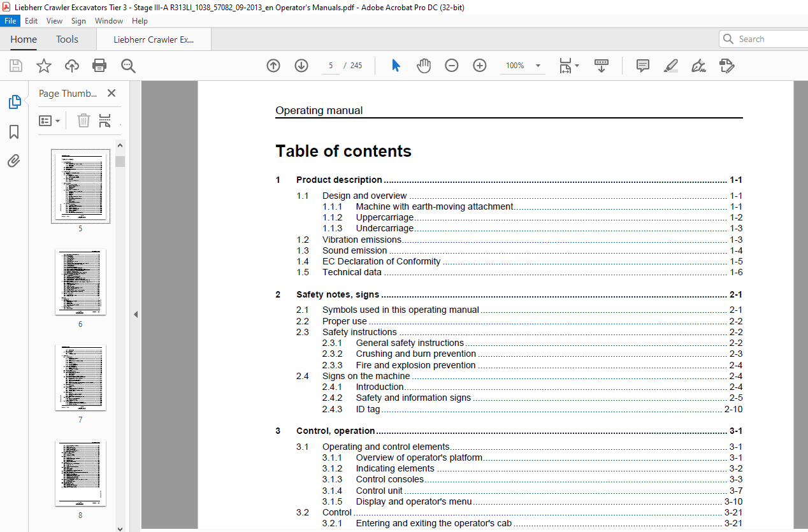Screen dimensions: 808x532
Task: Open Bookmarks panel icon in sidebar
Action: point(14,132)
